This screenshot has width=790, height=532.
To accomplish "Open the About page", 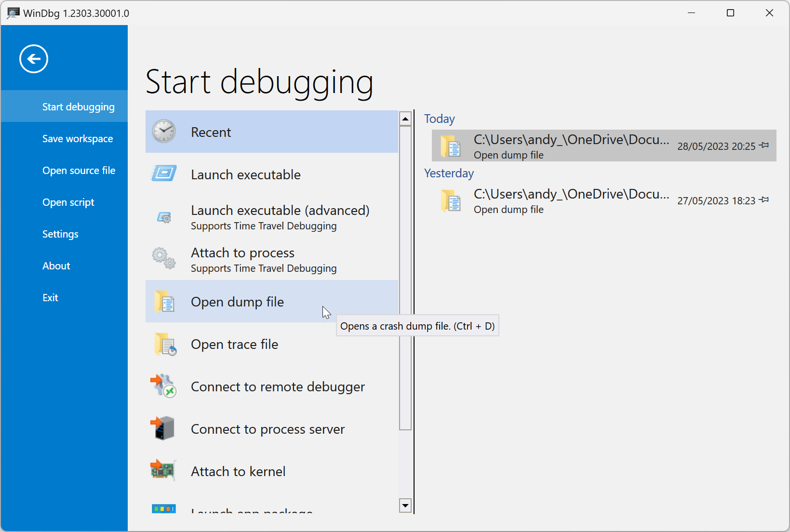I will click(x=65, y=266).
